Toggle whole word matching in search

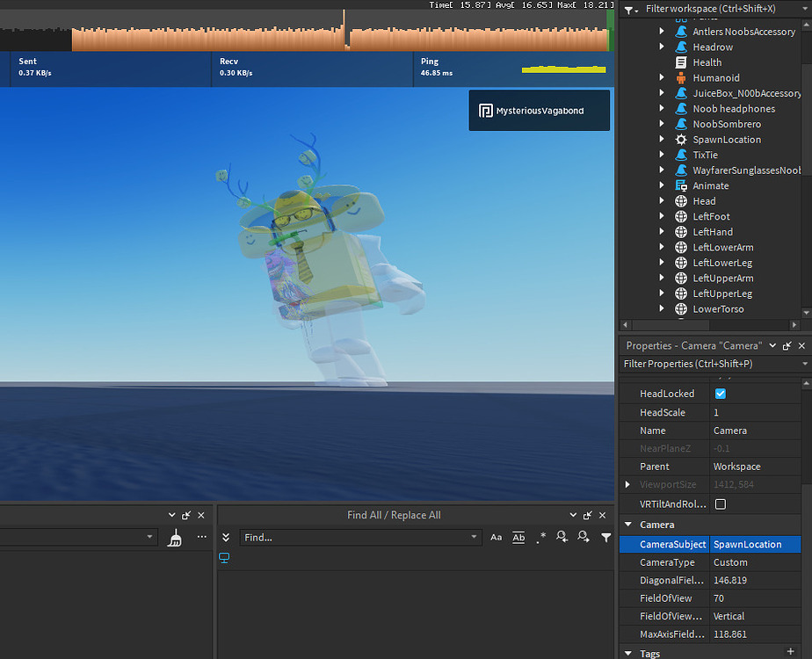pos(518,538)
